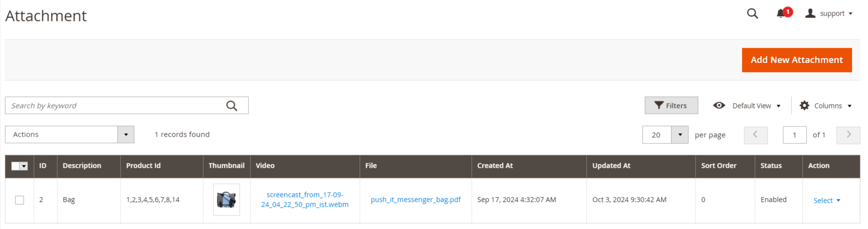Go to previous page arrow

pos(756,135)
